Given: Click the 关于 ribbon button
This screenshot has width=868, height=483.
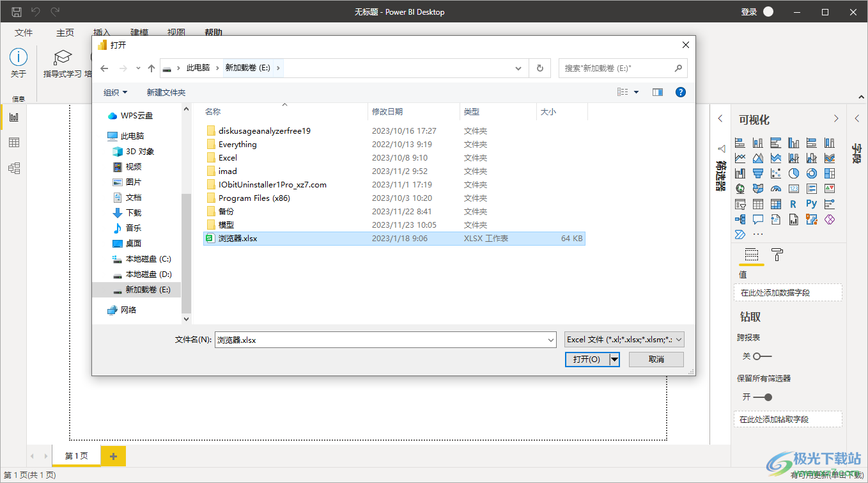Looking at the screenshot, I should pyautogui.click(x=19, y=64).
